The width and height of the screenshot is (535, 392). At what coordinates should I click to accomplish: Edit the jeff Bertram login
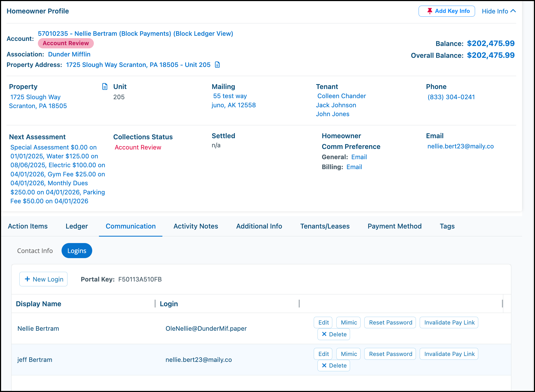323,354
